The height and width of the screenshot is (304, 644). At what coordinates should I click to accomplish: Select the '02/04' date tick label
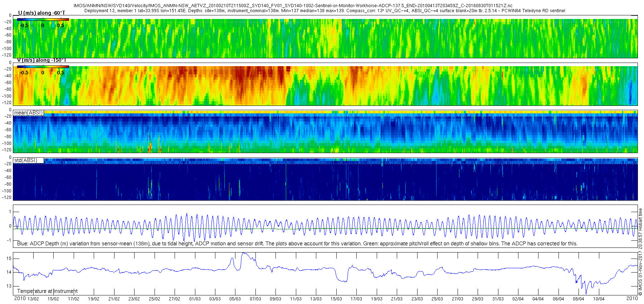518,299
